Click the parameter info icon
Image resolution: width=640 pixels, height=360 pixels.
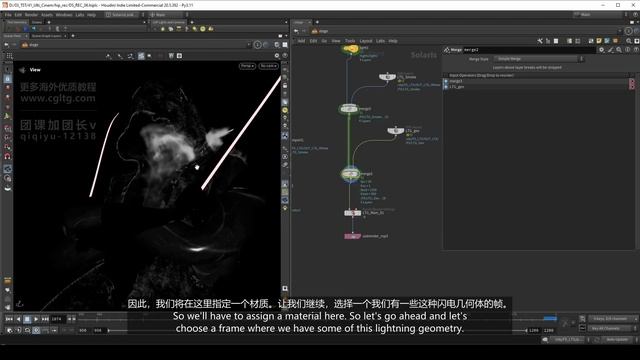tap(628, 50)
